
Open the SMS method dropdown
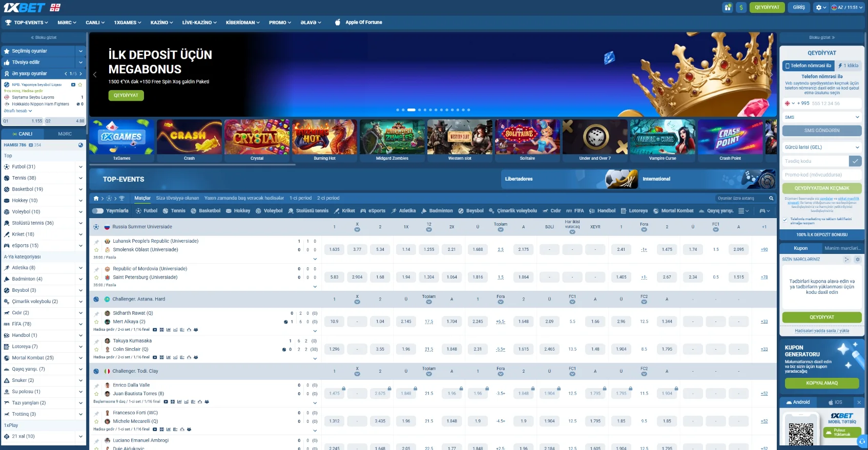(822, 117)
